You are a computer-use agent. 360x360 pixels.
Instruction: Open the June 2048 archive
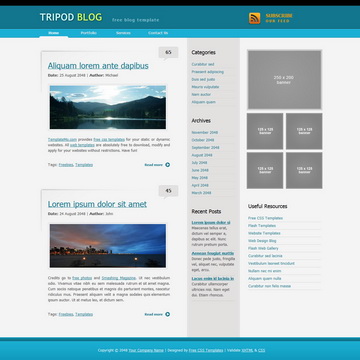(x=200, y=170)
